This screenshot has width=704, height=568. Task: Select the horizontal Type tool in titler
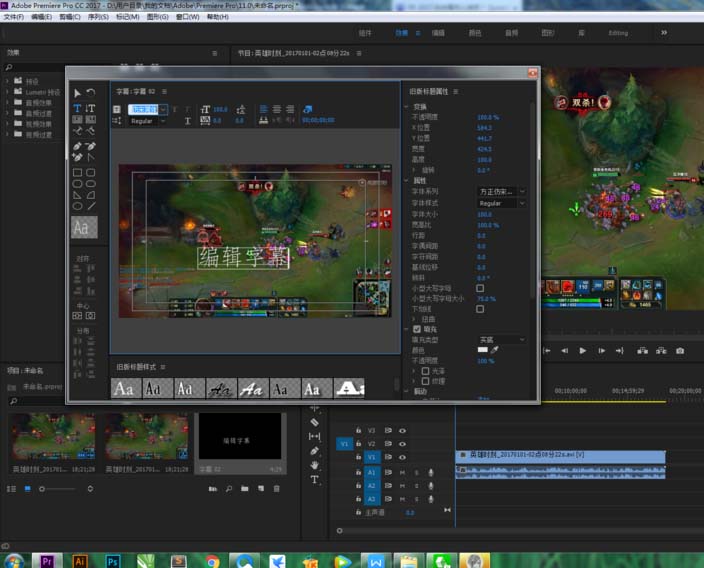pyautogui.click(x=77, y=108)
